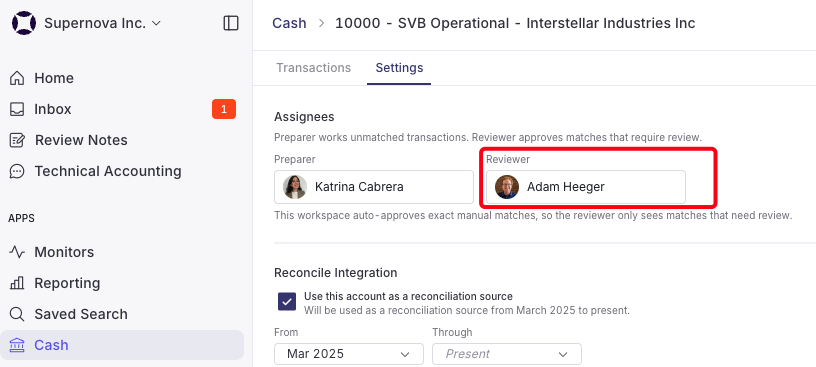Viewport: 816px width, 367px height.
Task: Click the Reporting bar chart icon
Action: 17,283
